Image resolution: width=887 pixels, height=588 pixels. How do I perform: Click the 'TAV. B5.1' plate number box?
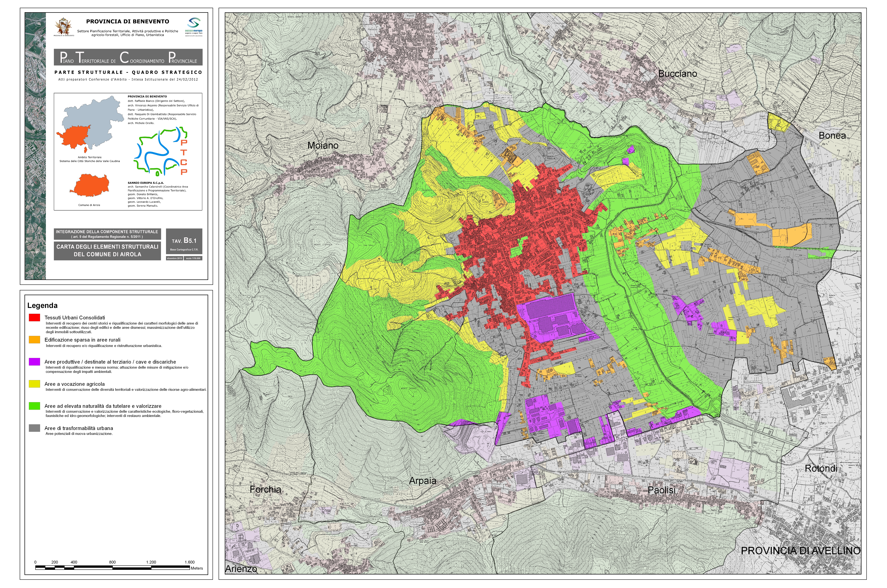coord(184,241)
